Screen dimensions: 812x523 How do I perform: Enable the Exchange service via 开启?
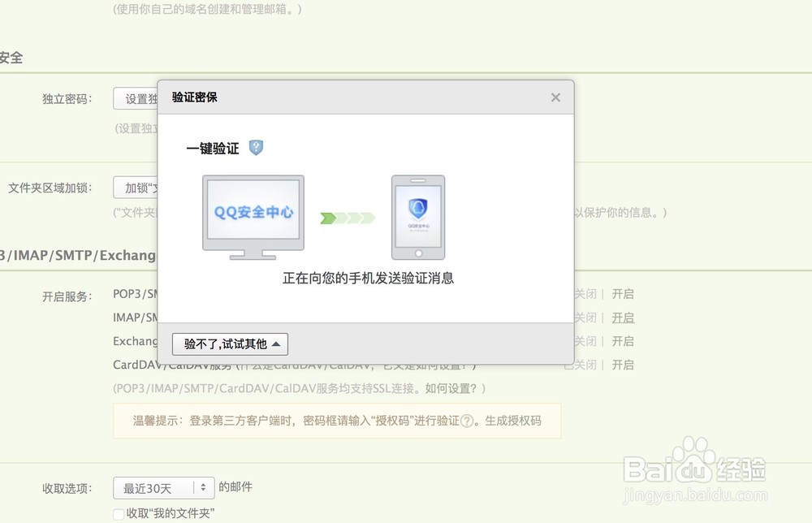click(x=623, y=341)
